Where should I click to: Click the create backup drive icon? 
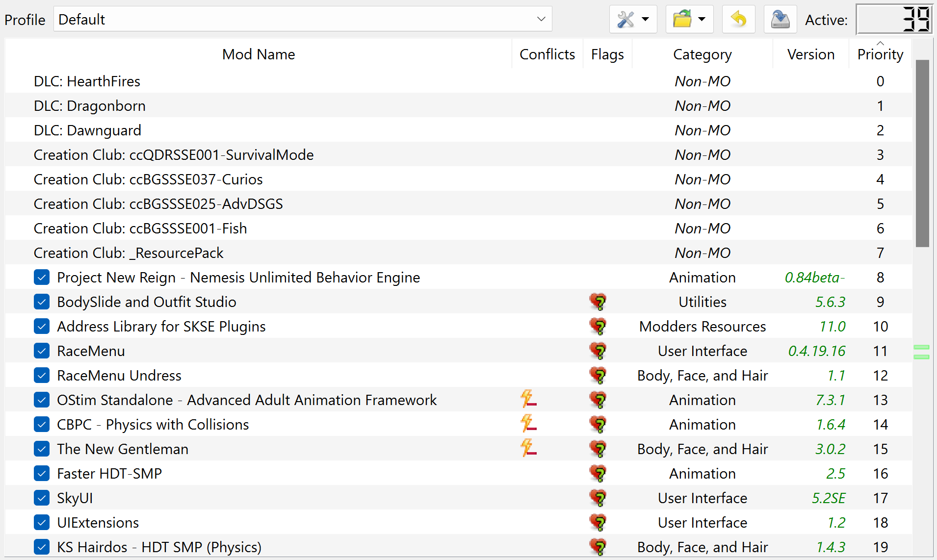coord(780,20)
